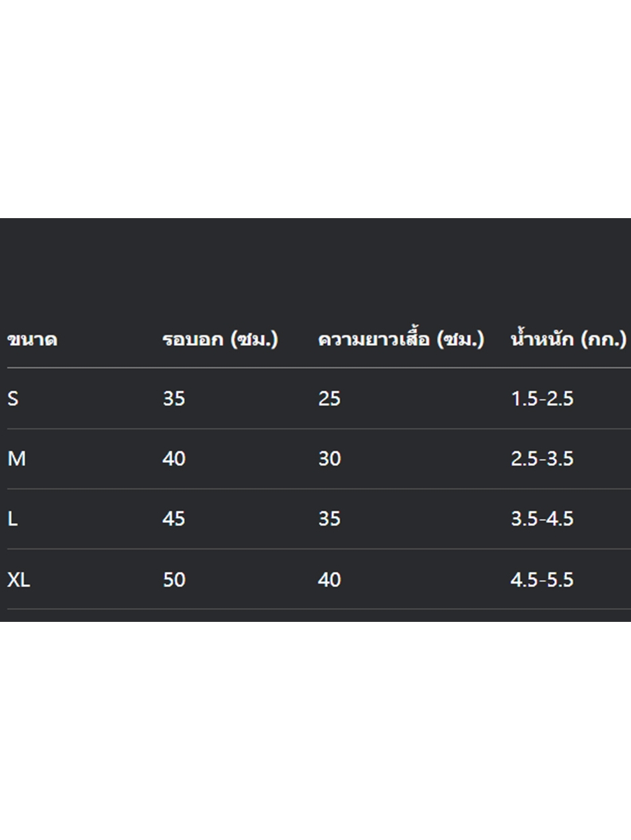This screenshot has height=840, width=631.
Task: Click the รอบอก (ซม.) column header
Action: click(220, 339)
